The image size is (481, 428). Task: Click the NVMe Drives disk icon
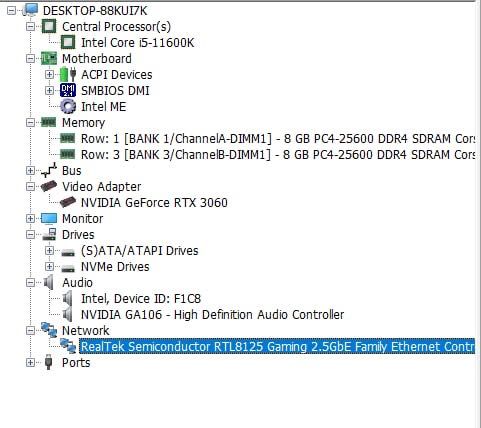coord(68,268)
